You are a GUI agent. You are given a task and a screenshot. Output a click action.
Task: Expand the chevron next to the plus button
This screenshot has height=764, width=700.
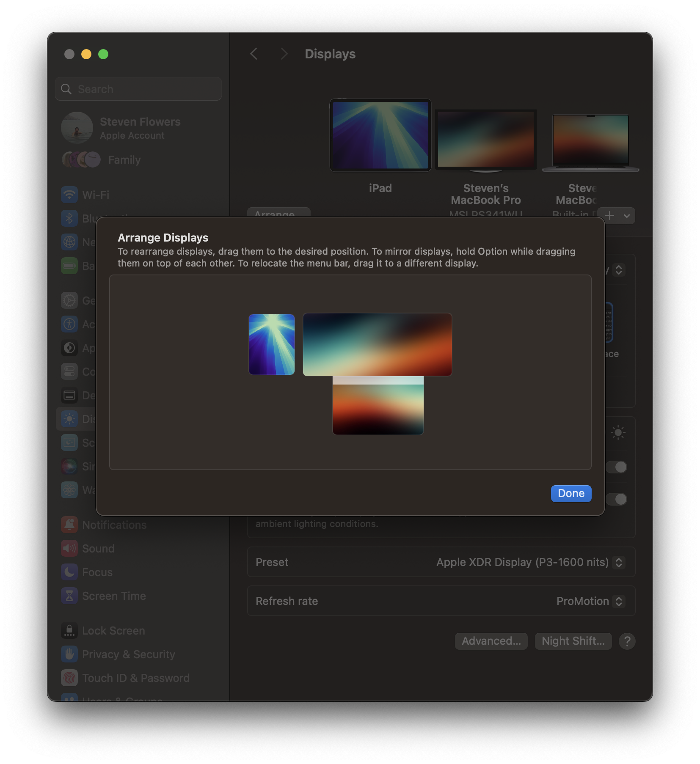point(626,216)
